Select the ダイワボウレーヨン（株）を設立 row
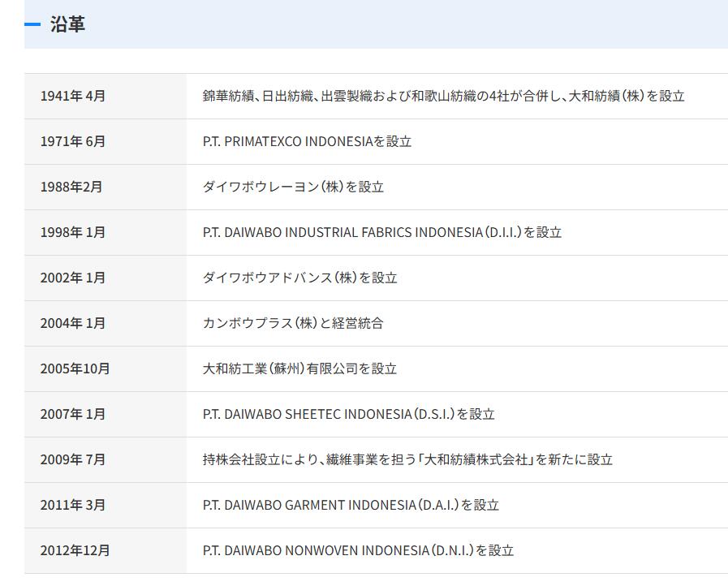Image resolution: width=728 pixels, height=586 pixels. tap(295, 187)
